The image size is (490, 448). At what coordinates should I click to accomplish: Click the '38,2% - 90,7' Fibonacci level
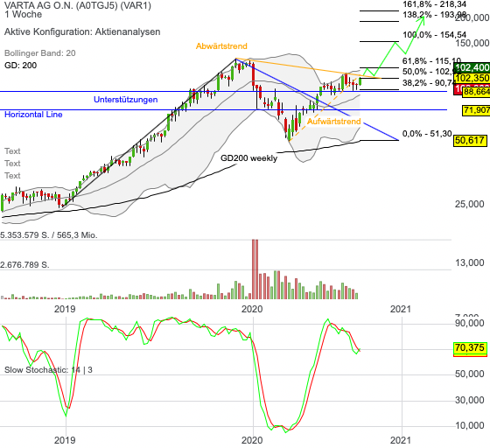(429, 83)
